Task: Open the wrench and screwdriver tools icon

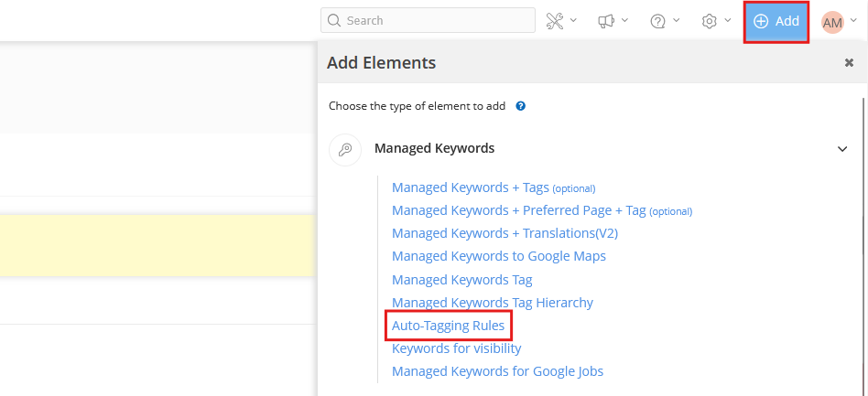Action: pos(556,21)
